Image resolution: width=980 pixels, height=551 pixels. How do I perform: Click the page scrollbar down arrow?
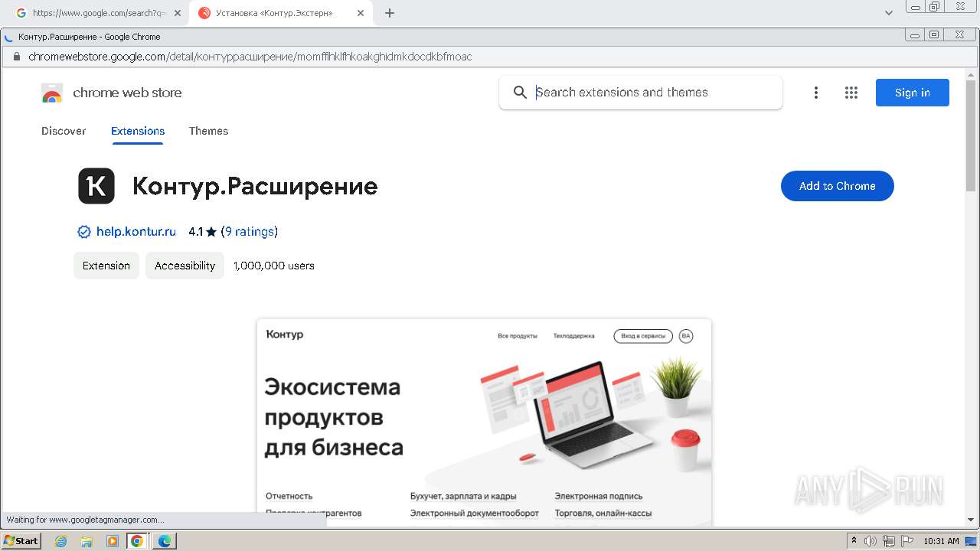click(972, 520)
